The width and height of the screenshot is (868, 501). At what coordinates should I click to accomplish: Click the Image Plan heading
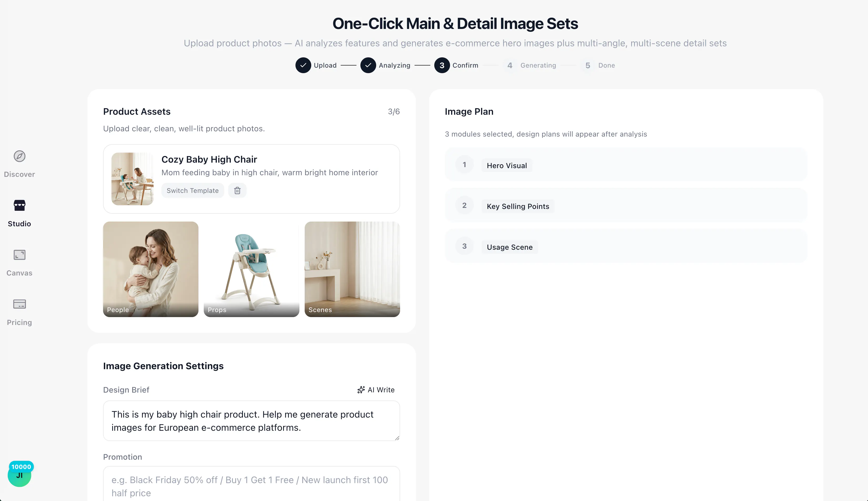[469, 112]
